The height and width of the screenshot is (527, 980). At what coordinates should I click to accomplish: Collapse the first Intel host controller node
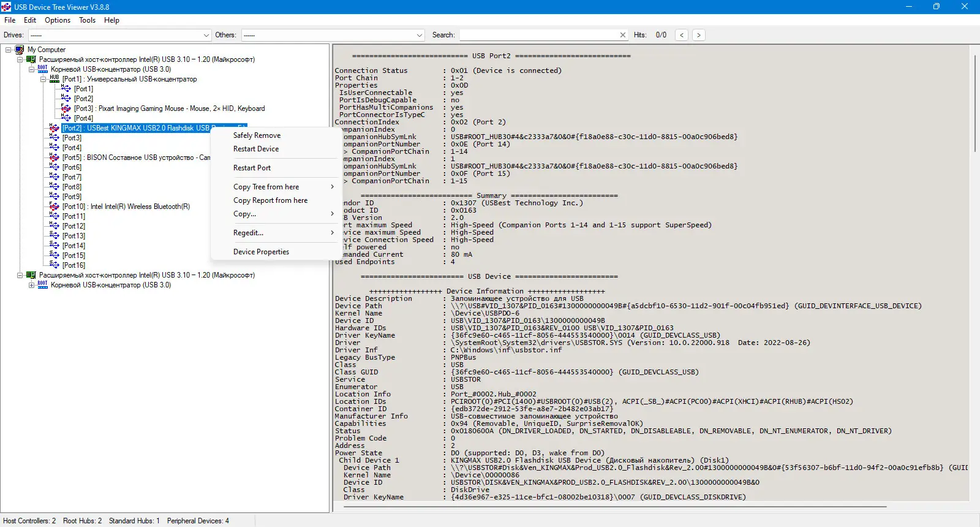(20, 59)
